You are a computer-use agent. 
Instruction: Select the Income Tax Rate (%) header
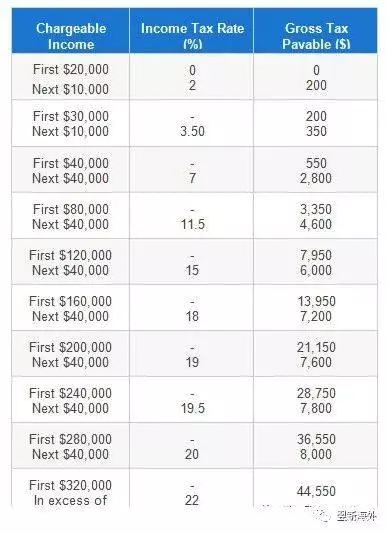(x=192, y=36)
